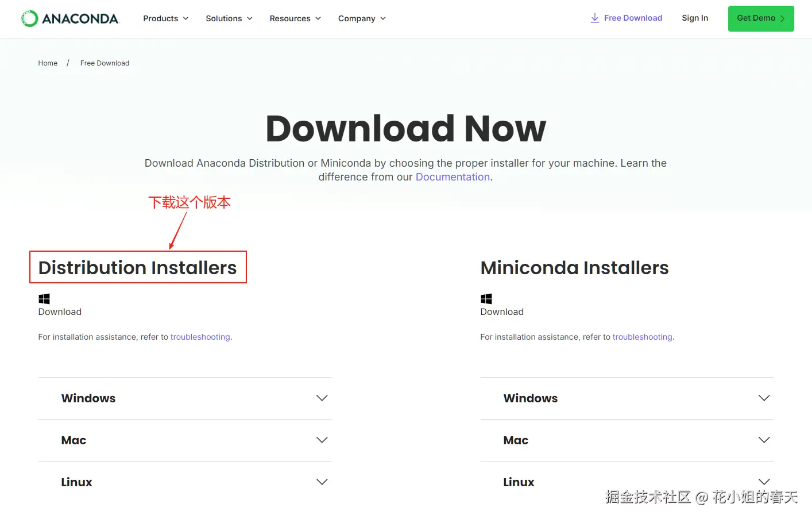Screen dimensions: 812x519
Task: Open the Solutions menu
Action: point(229,18)
